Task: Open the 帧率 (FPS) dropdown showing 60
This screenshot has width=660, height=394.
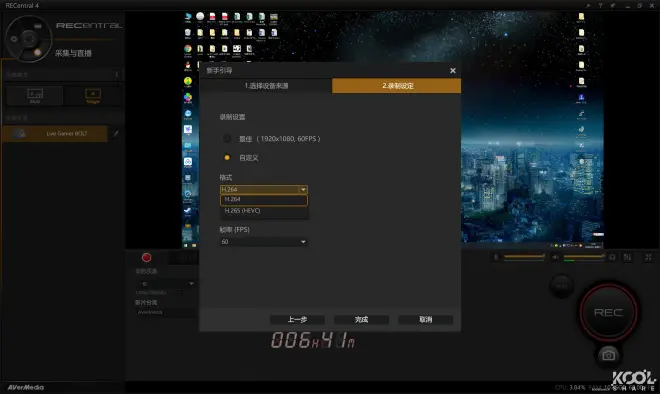Action: tap(264, 242)
